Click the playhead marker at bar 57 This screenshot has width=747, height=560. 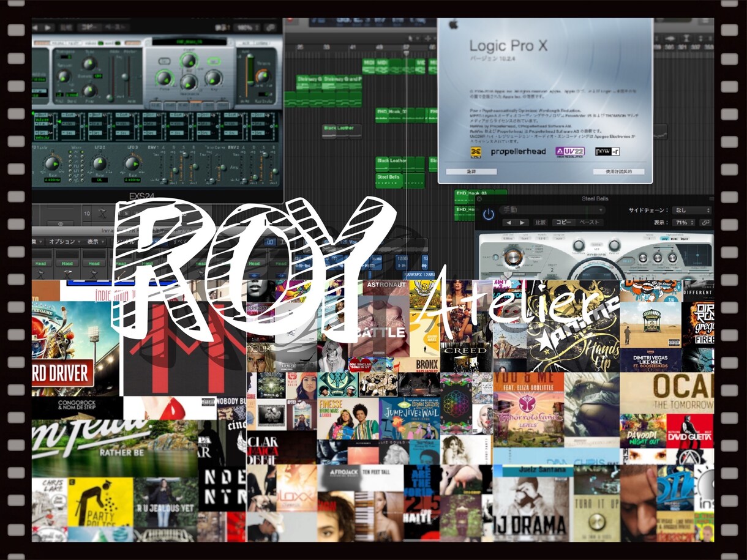pyautogui.click(x=406, y=52)
